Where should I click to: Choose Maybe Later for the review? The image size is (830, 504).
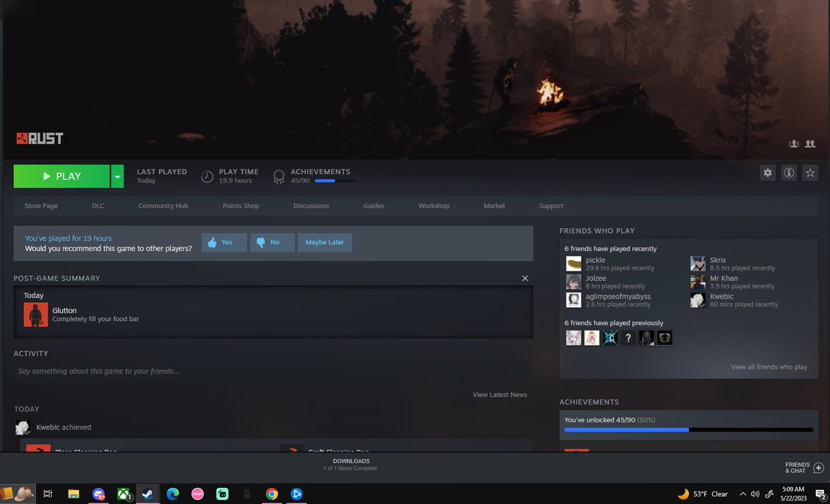325,243
